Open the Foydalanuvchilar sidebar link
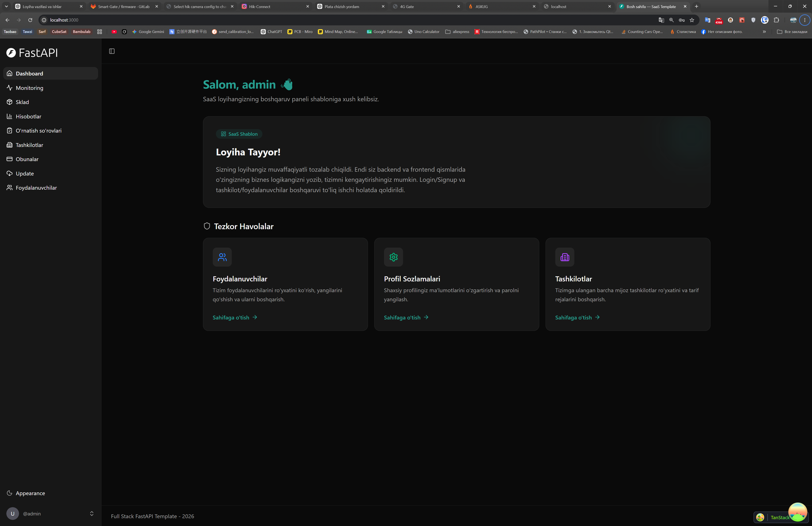 click(x=51, y=188)
